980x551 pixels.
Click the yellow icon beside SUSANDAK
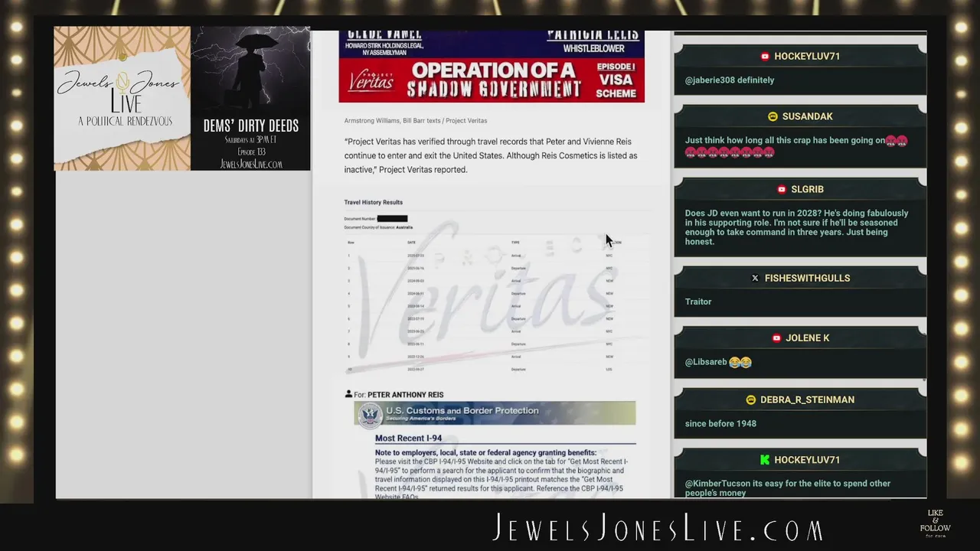click(773, 116)
